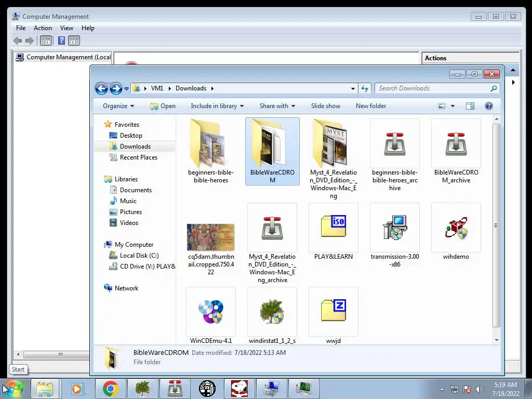Screen dimensions: 532x399
Task: Click the Explorer Back arrow button
Action: [x=101, y=88]
